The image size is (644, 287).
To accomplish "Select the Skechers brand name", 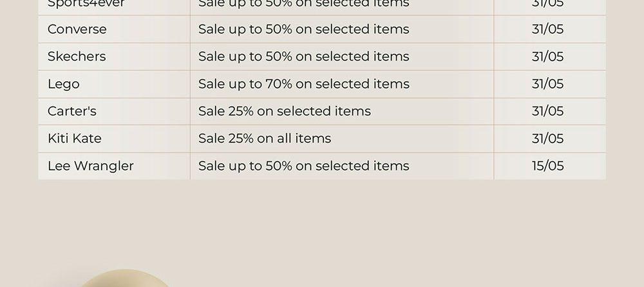I will [x=77, y=56].
